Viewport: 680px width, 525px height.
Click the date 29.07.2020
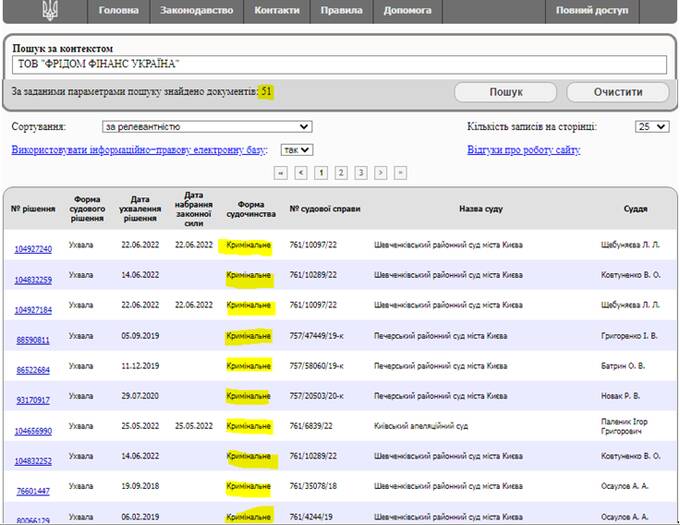(140, 395)
